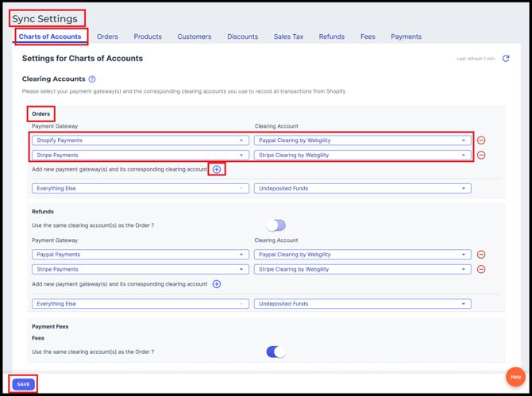532x396 pixels.
Task: Open the Sales Tax tab
Action: [288, 37]
